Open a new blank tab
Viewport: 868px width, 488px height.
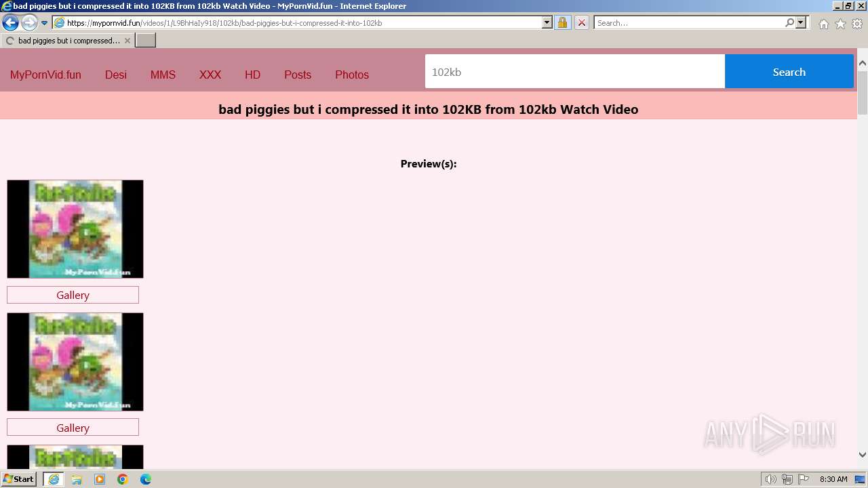coord(146,41)
